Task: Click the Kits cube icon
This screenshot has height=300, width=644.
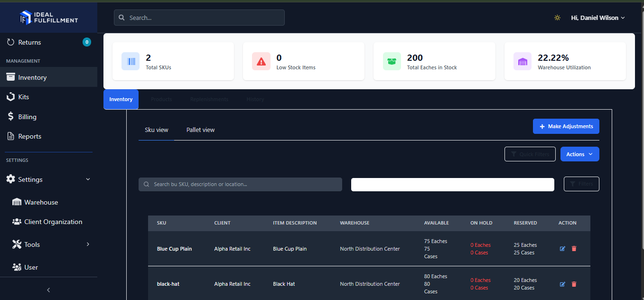Action: 10,97
